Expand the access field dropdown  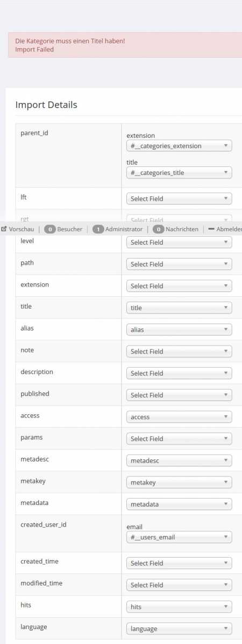pyautogui.click(x=179, y=417)
